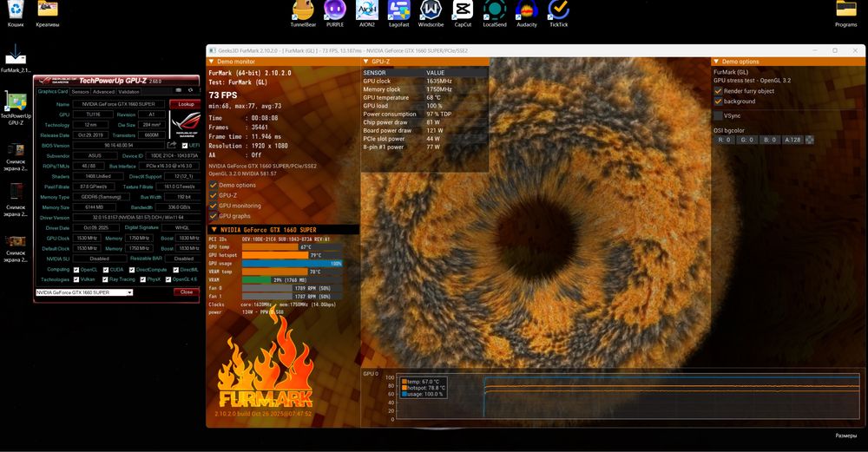
Task: Switch to the Advanced tab in GPU-Z
Action: (x=103, y=91)
